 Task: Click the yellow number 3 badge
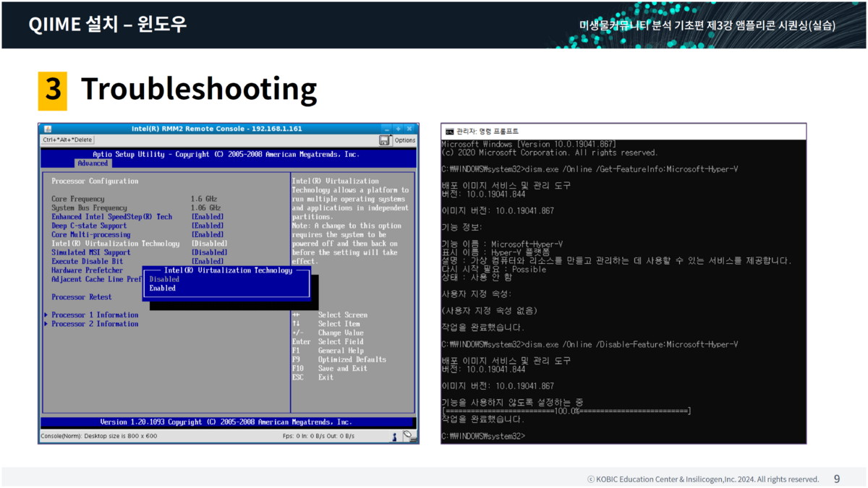click(x=53, y=90)
